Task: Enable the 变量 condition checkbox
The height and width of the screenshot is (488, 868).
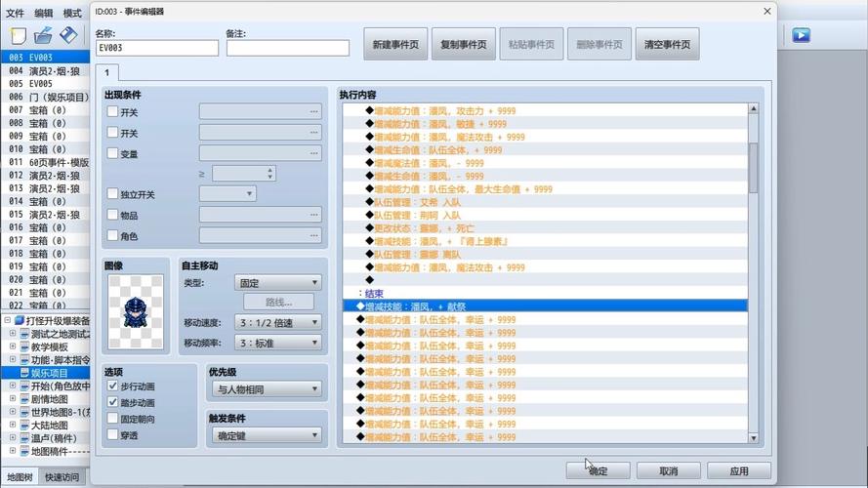Action: click(x=112, y=153)
